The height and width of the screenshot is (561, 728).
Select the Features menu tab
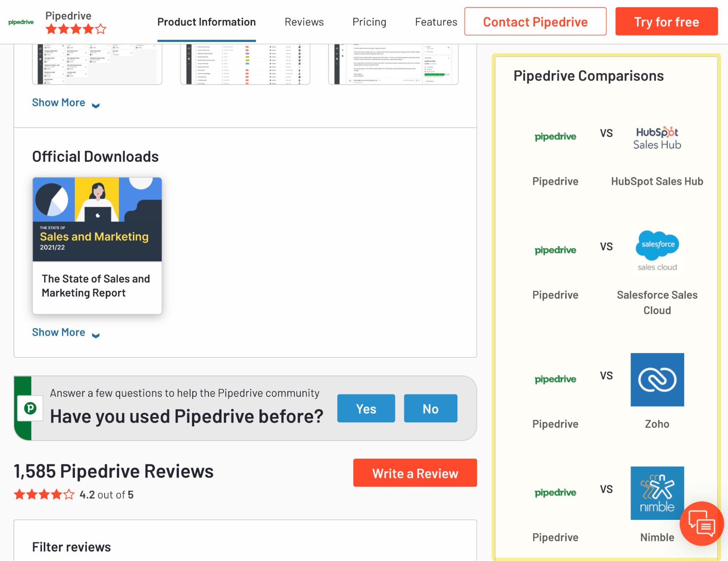pos(436,22)
